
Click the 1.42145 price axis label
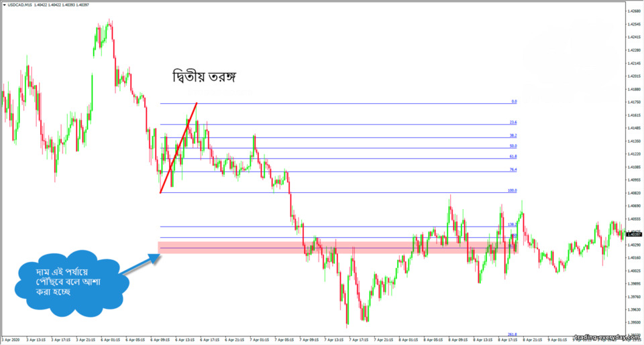634,63
